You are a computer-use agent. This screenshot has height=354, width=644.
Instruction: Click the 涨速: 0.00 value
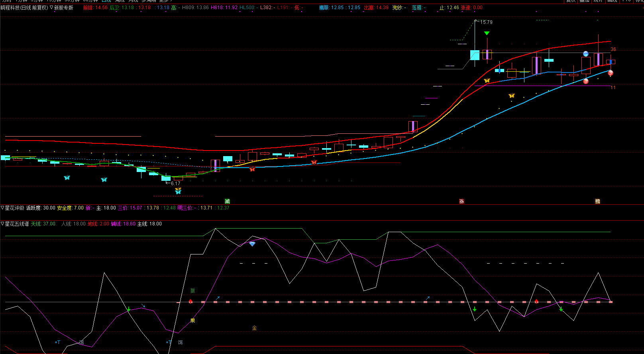pyautogui.click(x=472, y=8)
